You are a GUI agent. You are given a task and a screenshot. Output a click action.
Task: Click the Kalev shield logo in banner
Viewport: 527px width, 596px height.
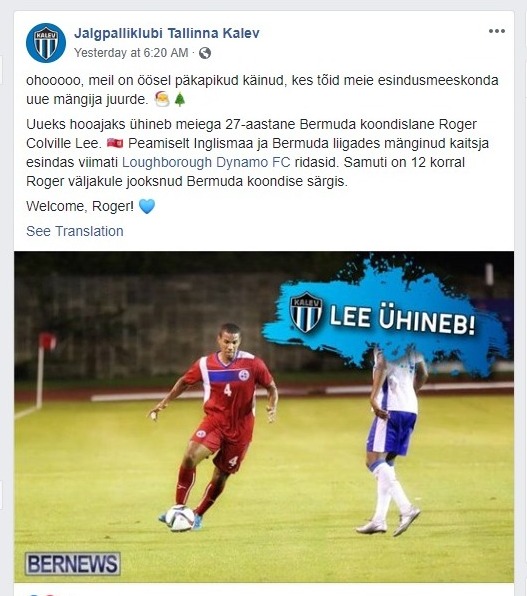[x=306, y=312]
